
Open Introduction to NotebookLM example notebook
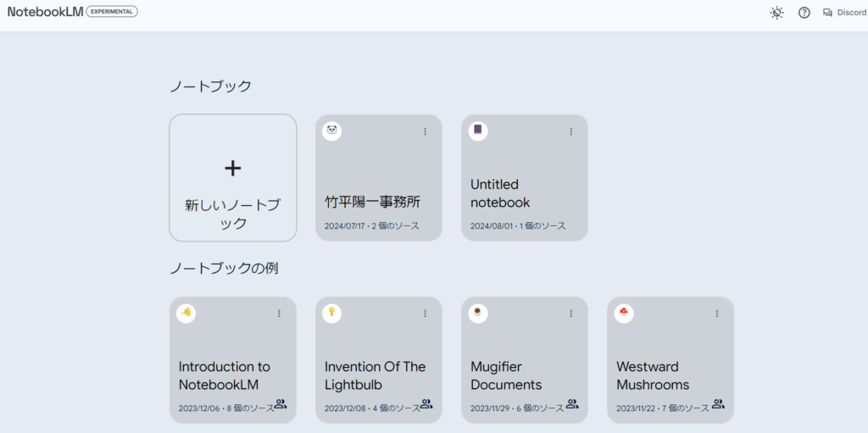click(233, 360)
